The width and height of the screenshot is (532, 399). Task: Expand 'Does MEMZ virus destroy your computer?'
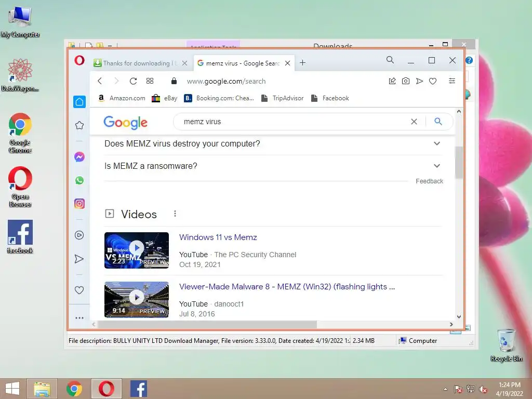[273, 144]
